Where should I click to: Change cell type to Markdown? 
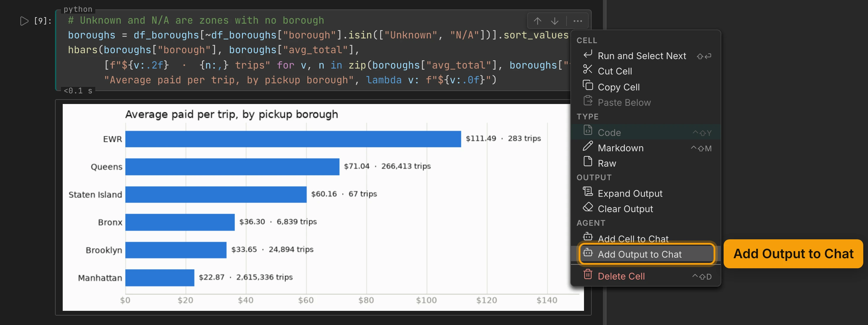646,148
